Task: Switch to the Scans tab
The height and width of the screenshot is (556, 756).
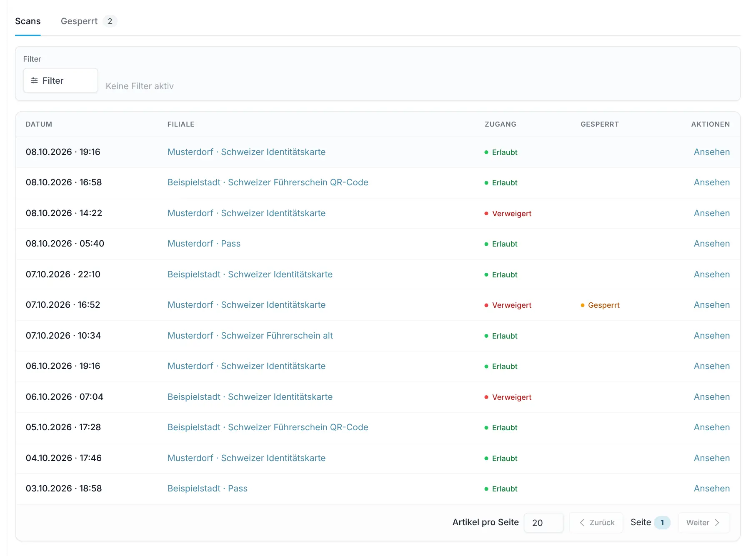Action: click(x=28, y=21)
